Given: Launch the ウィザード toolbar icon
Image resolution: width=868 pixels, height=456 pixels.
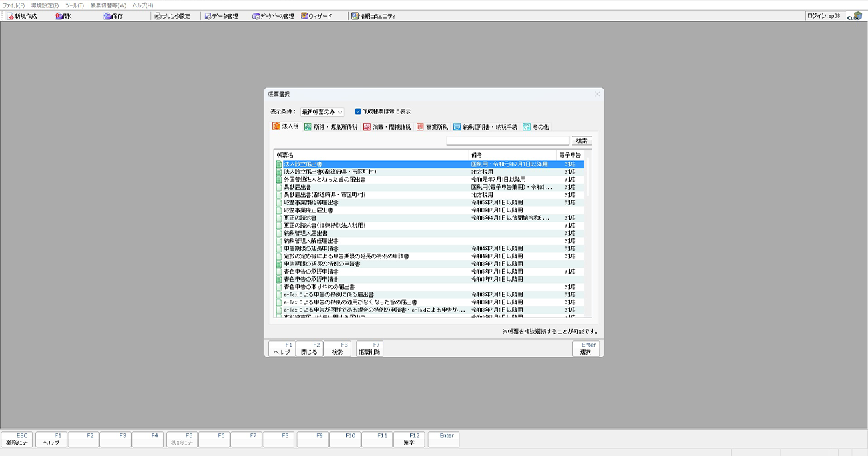Looking at the screenshot, I should click(x=316, y=16).
